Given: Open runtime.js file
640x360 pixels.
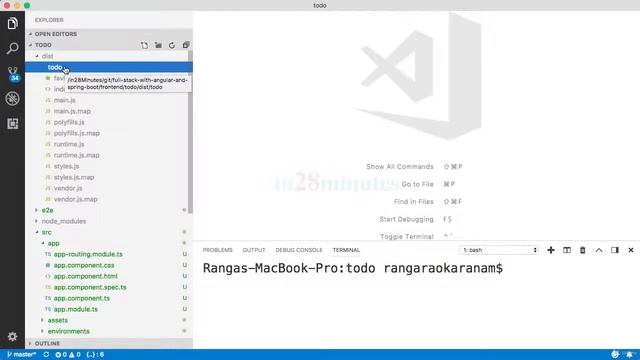Looking at the screenshot, I should (x=69, y=144).
